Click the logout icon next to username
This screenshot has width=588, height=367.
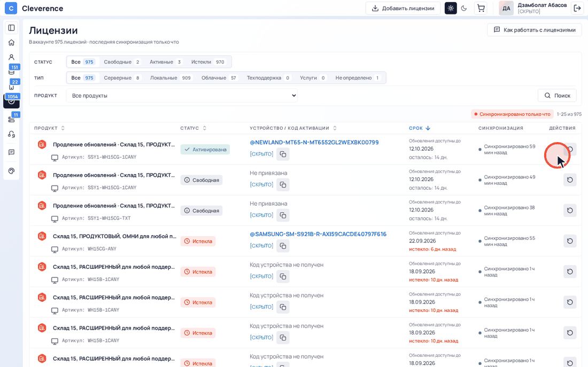pos(577,8)
